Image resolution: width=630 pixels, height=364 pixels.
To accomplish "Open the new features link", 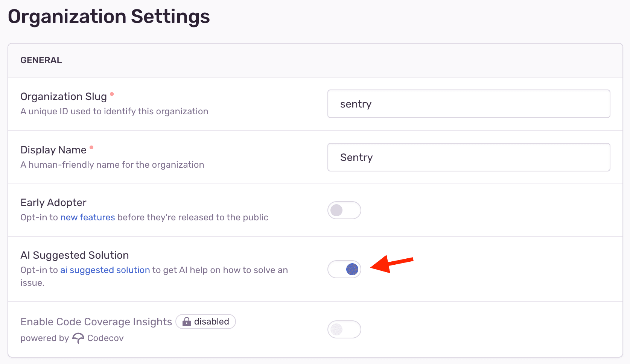I will 88,217.
